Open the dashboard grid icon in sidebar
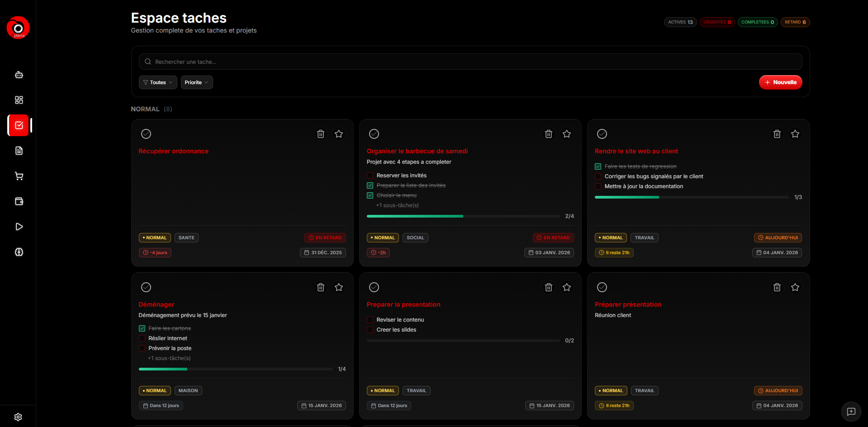The width and height of the screenshot is (868, 427). (x=19, y=100)
